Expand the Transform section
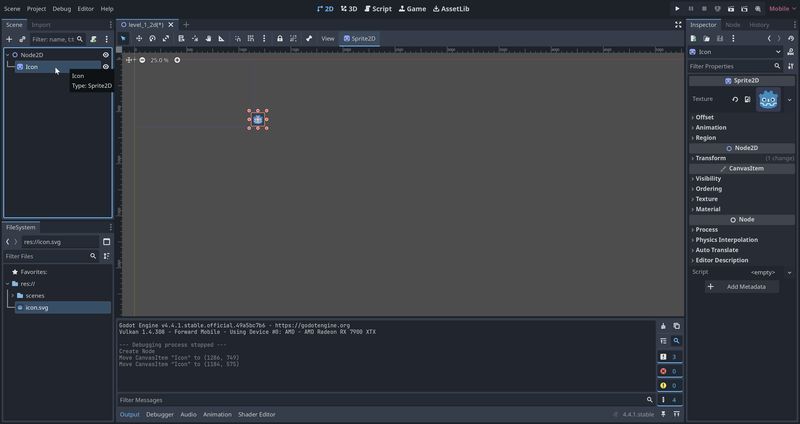Viewport: 800px width, 424px height. click(x=710, y=158)
